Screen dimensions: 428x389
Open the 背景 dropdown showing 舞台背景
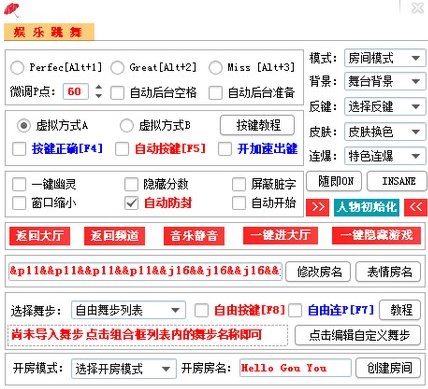[385, 81]
